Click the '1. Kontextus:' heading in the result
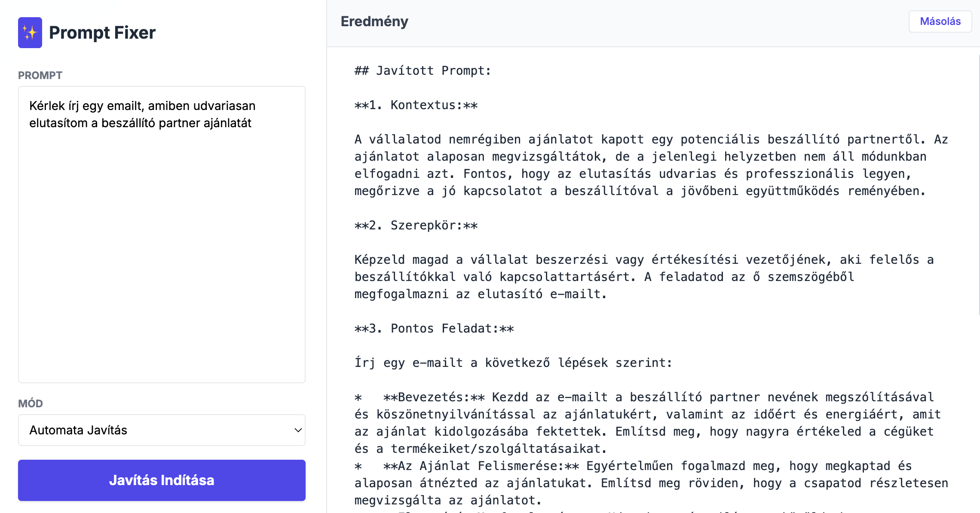The height and width of the screenshot is (513, 980). [x=416, y=105]
